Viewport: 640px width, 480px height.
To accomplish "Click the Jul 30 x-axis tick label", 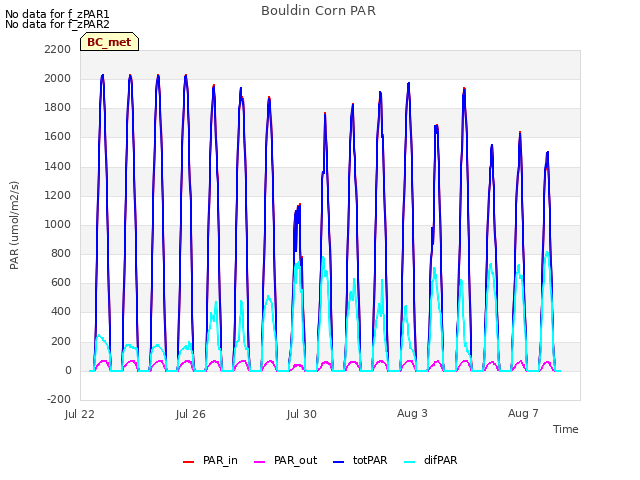I will (302, 414).
